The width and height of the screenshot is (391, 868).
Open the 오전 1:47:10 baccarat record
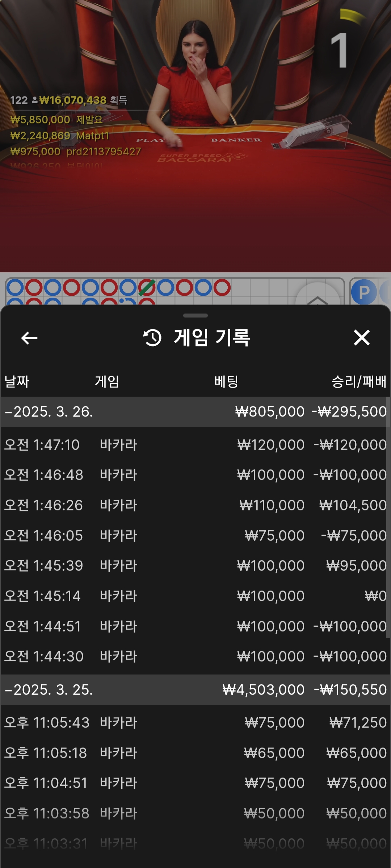pos(195,445)
